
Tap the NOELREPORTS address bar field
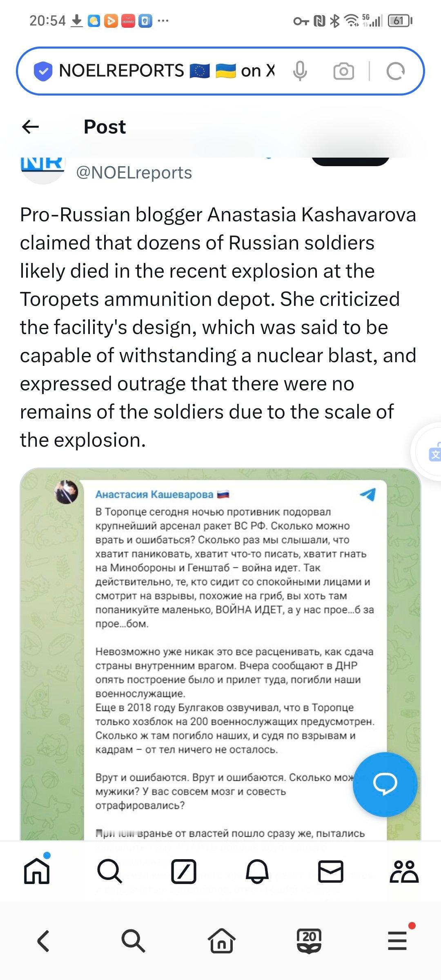click(163, 71)
